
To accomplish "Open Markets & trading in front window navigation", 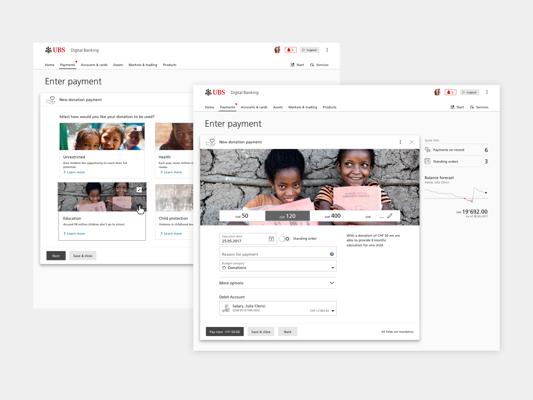I will 303,107.
